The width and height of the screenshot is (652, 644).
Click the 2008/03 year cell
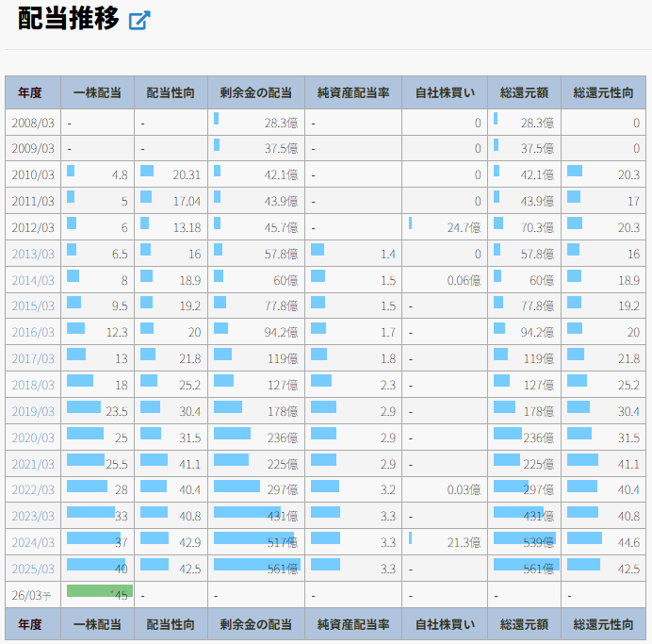[33, 123]
